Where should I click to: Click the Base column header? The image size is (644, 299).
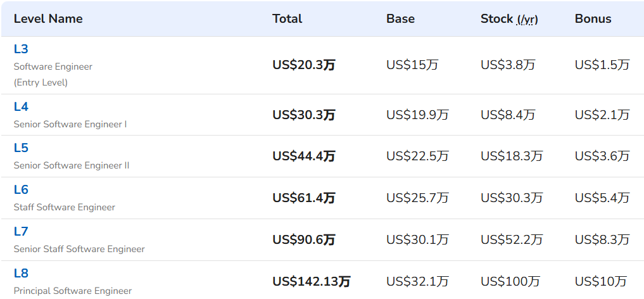[x=400, y=19]
